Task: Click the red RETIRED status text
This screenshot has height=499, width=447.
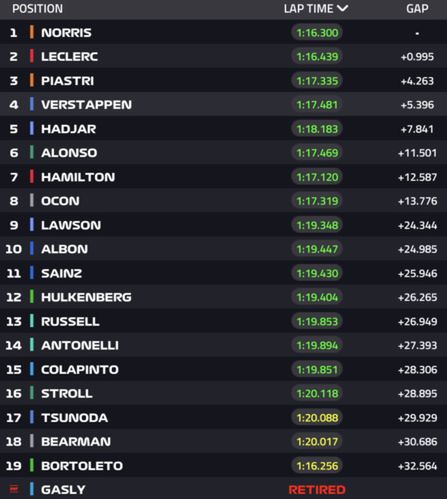Action: point(317,490)
